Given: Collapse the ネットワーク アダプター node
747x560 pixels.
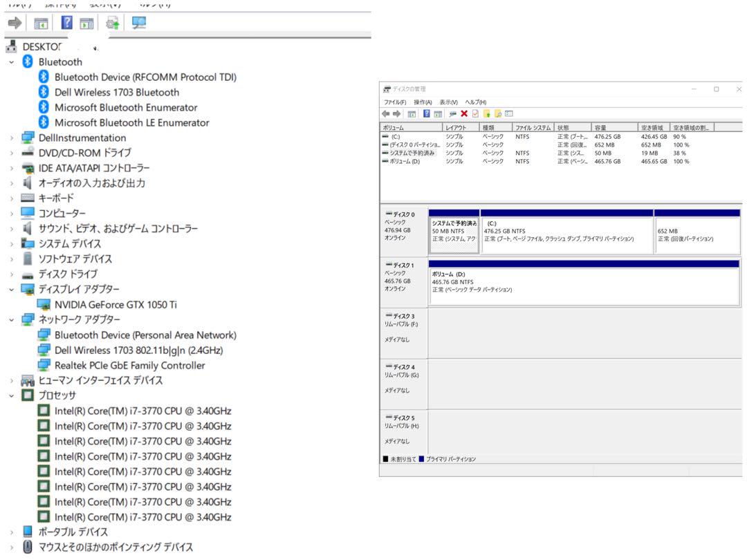Looking at the screenshot, I should click(x=12, y=319).
